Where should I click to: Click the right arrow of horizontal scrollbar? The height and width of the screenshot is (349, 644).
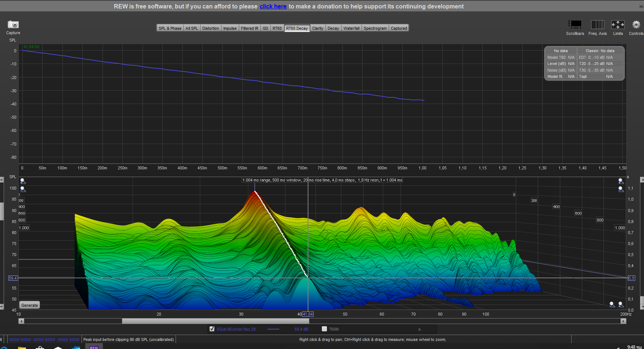pyautogui.click(x=623, y=321)
